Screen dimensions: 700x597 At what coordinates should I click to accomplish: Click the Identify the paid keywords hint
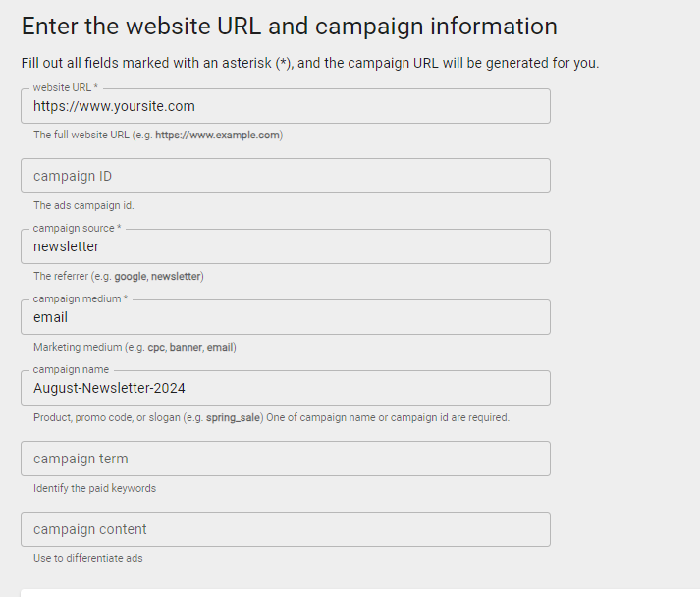(94, 489)
